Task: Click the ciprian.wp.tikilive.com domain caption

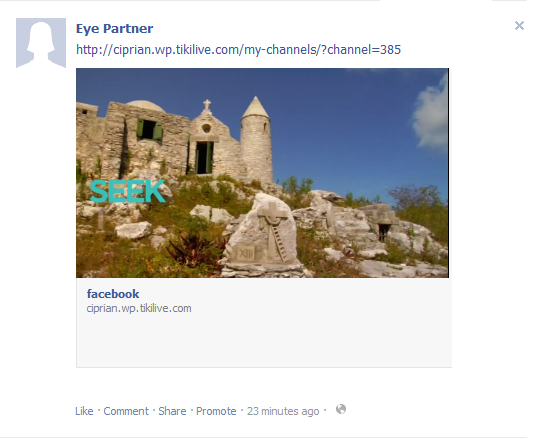Action: click(x=139, y=308)
